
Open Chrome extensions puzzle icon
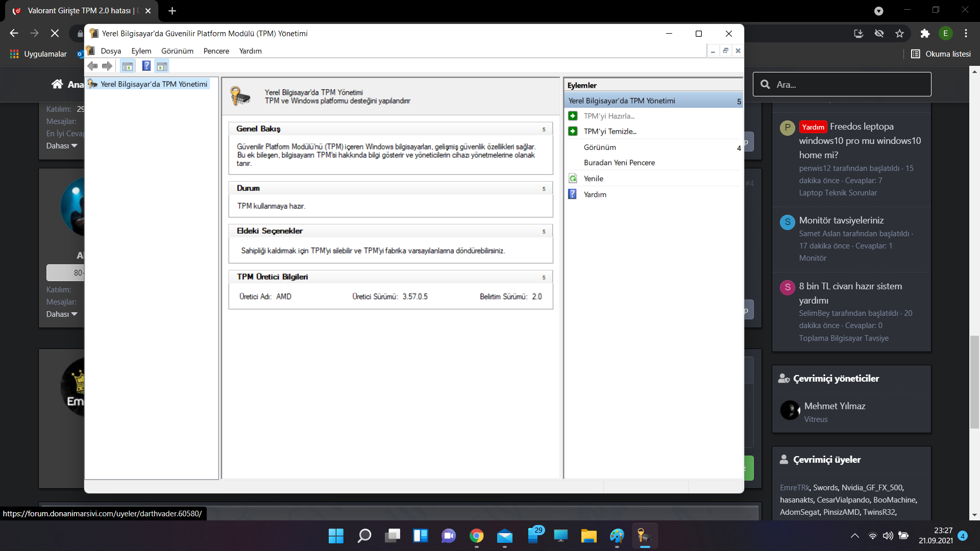[925, 34]
